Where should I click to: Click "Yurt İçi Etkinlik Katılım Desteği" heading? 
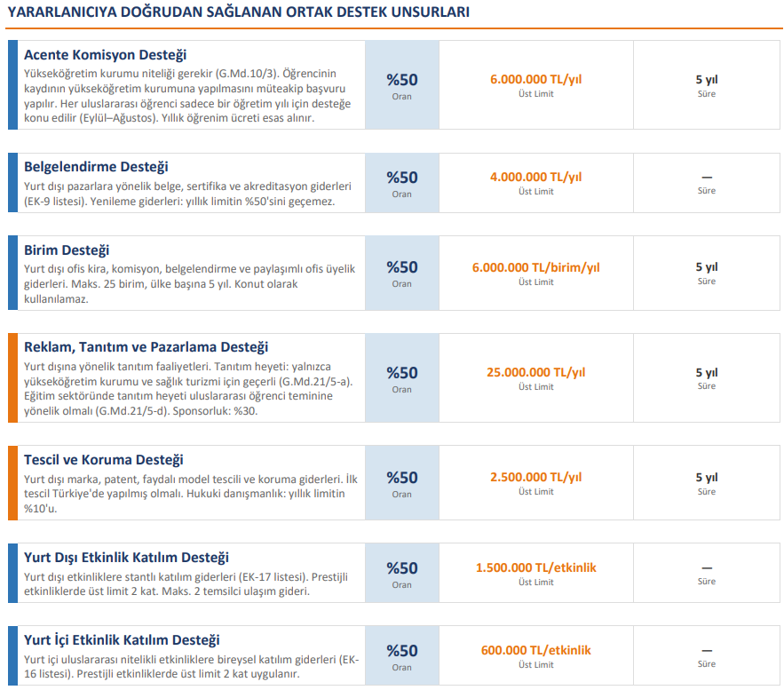pos(122,640)
